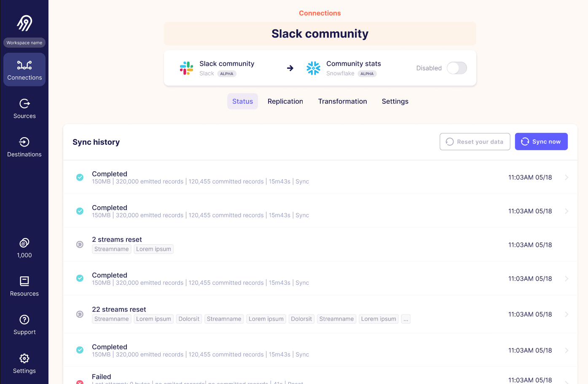
Task: Click Reset your data
Action: (x=475, y=141)
